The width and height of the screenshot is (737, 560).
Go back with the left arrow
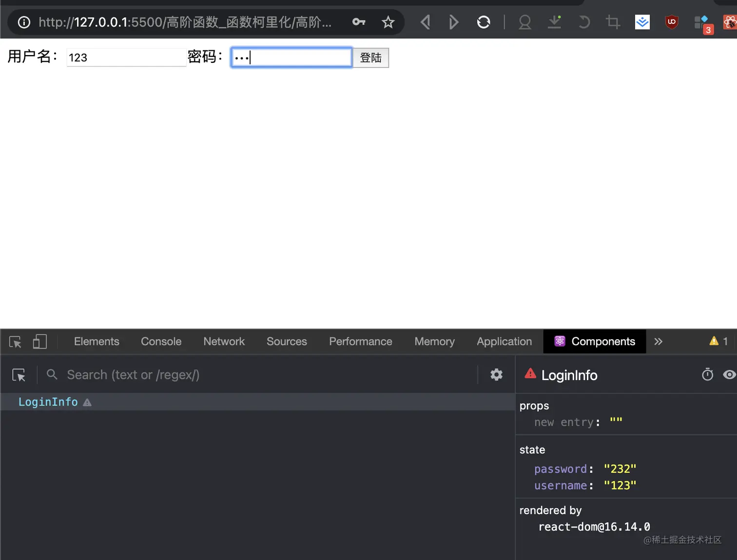coord(426,22)
